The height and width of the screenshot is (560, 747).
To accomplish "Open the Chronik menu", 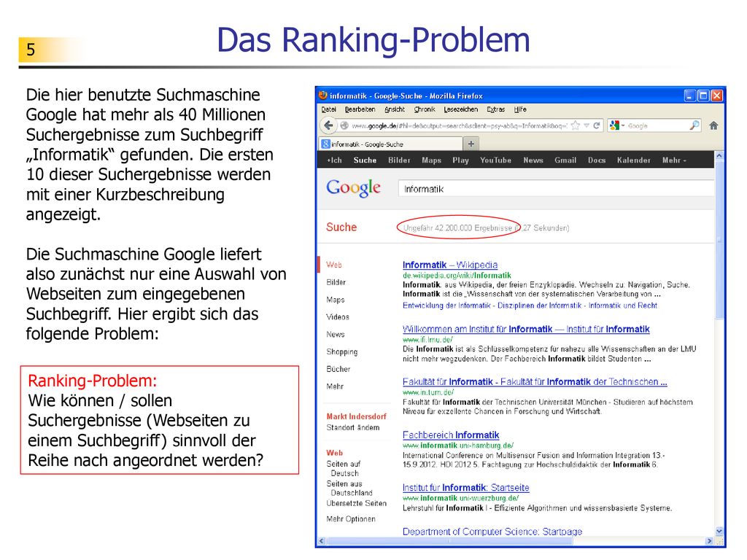I will click(x=425, y=109).
